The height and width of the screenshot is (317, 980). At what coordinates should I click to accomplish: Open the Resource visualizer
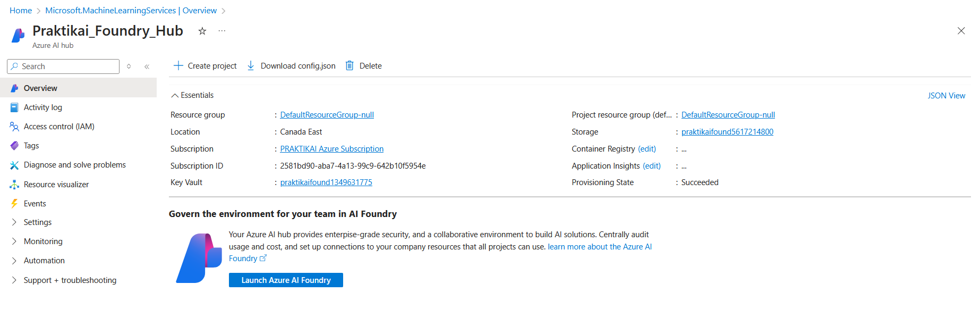[55, 184]
